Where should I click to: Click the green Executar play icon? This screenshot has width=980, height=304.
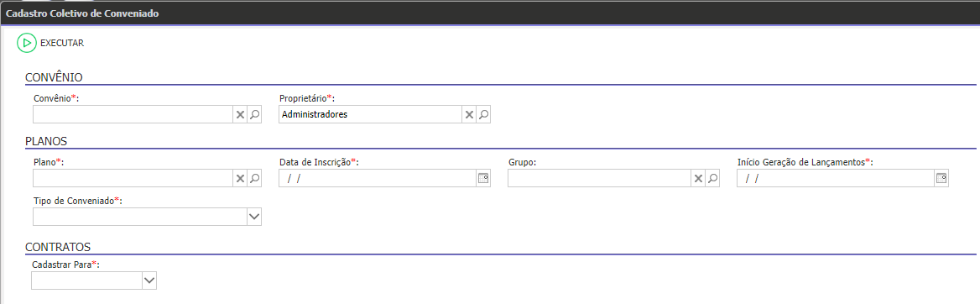pos(27,43)
